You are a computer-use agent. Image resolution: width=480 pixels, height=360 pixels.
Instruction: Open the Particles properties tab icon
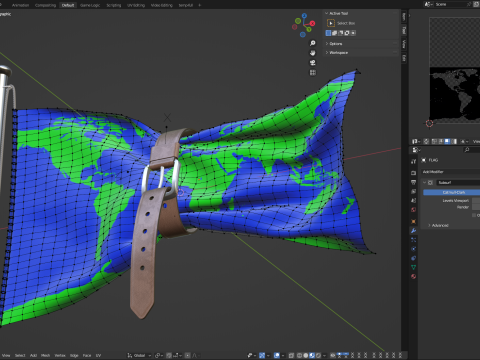414,240
